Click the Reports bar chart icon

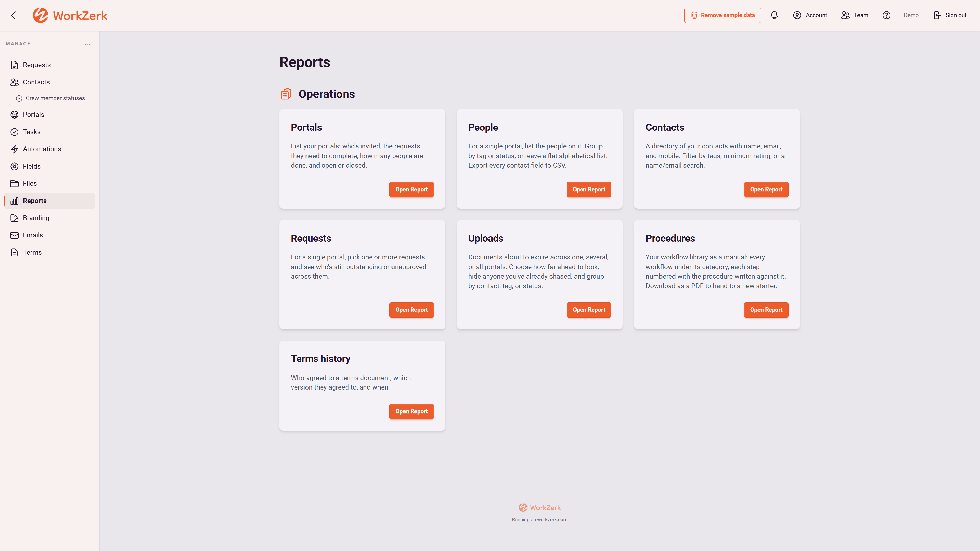click(x=15, y=201)
